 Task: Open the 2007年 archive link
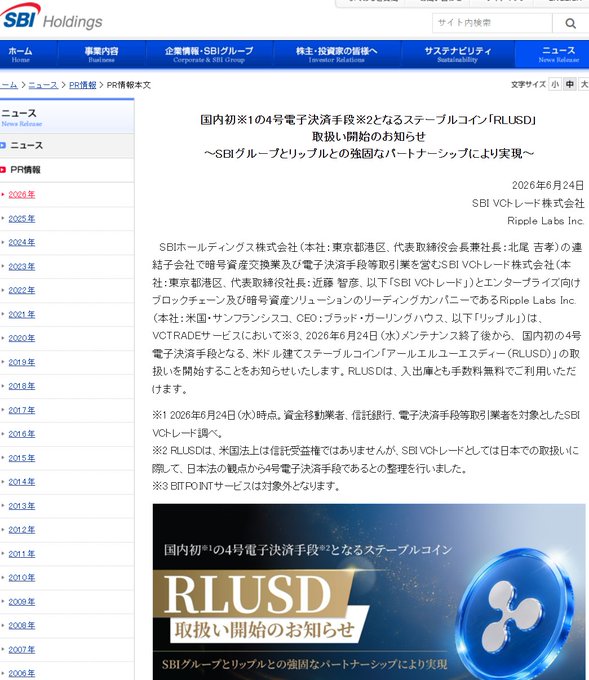pos(22,650)
